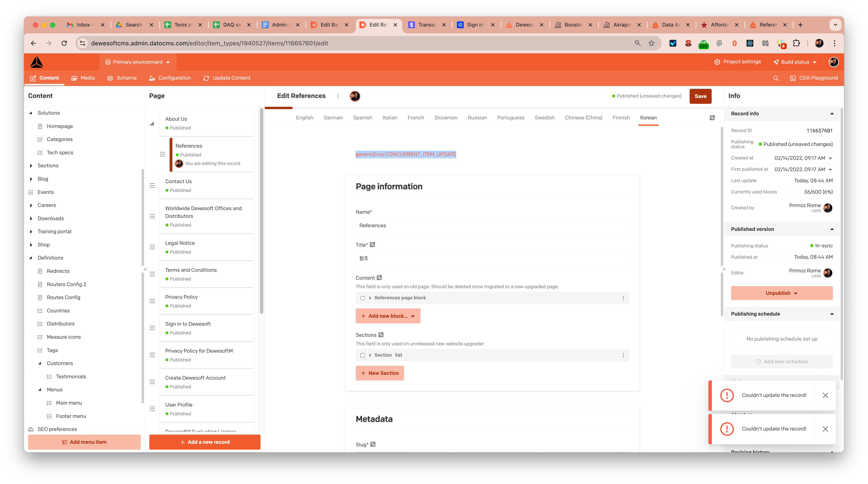Click the editor avatar next to Edit References
The height and width of the screenshot is (484, 868).
pos(355,96)
